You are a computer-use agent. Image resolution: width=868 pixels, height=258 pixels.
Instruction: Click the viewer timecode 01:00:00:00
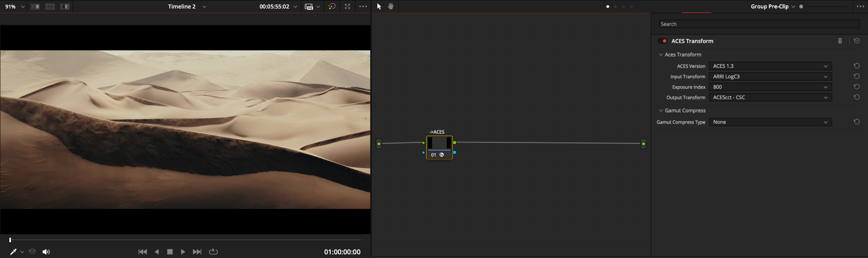(x=342, y=252)
